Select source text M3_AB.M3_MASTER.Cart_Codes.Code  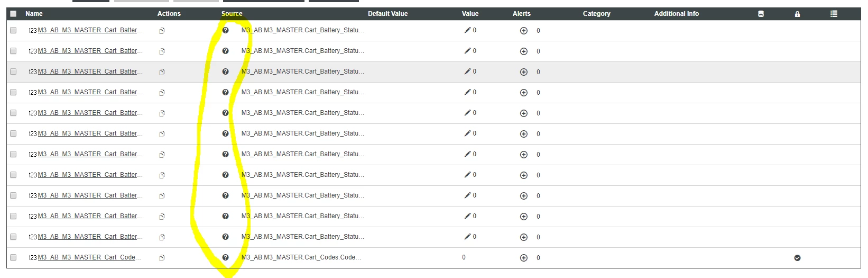coord(301,257)
